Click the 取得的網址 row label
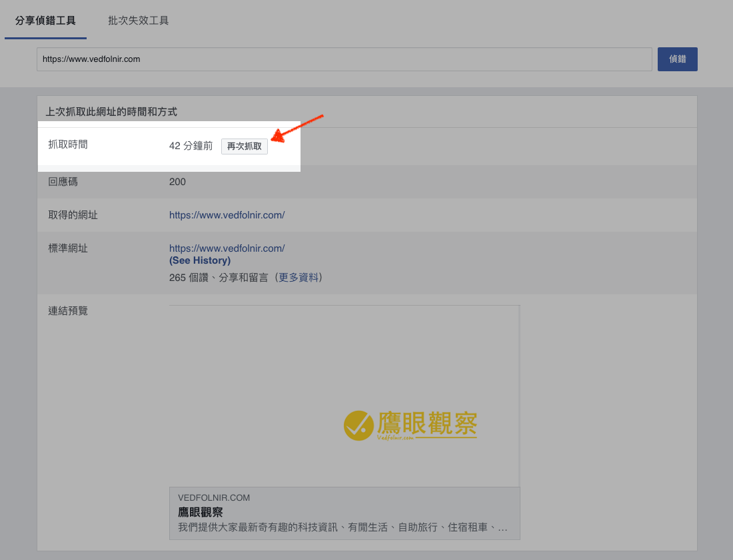Viewport: 733px width, 560px height. click(73, 215)
